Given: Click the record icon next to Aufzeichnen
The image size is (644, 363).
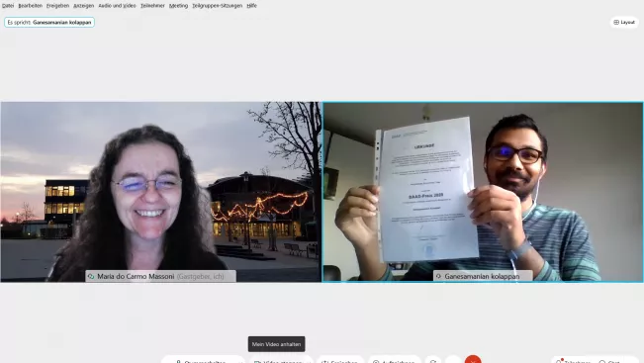Looking at the screenshot, I should coord(376,362).
